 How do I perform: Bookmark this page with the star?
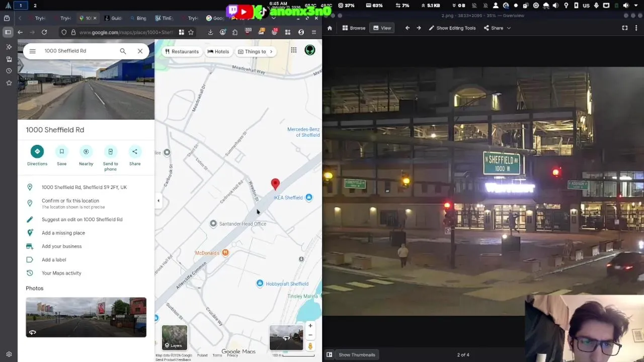click(x=191, y=32)
